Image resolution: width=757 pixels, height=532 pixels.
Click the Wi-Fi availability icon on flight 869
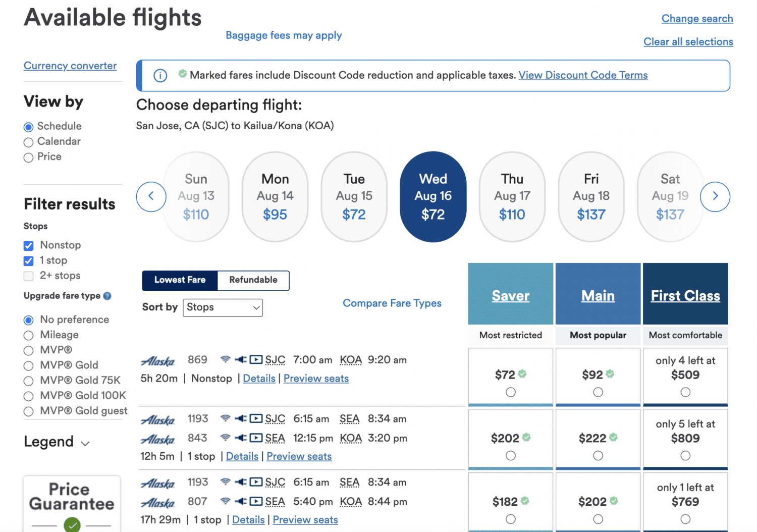point(225,359)
